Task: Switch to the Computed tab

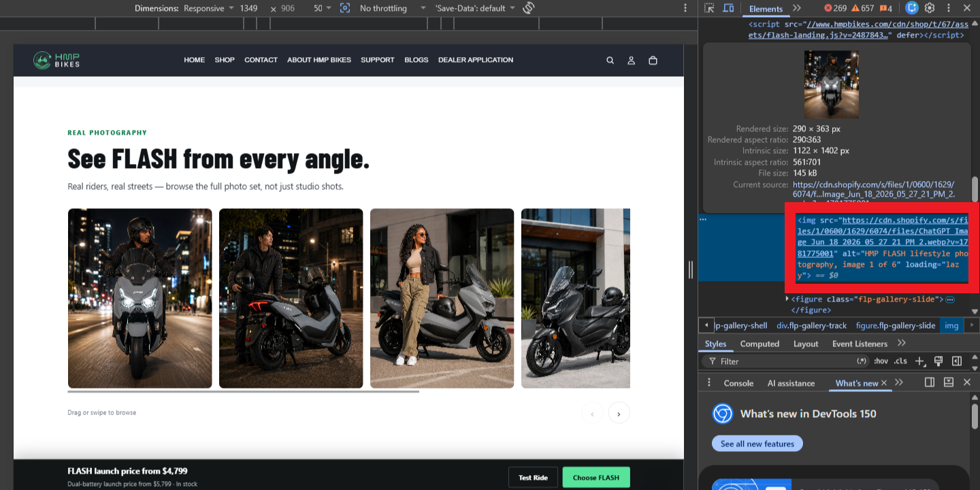Action: coord(759,344)
